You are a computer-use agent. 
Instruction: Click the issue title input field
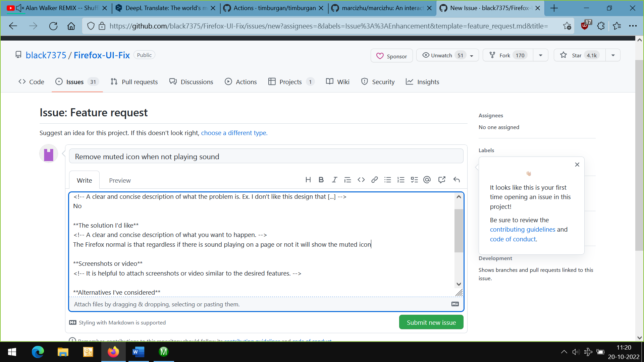click(x=266, y=157)
